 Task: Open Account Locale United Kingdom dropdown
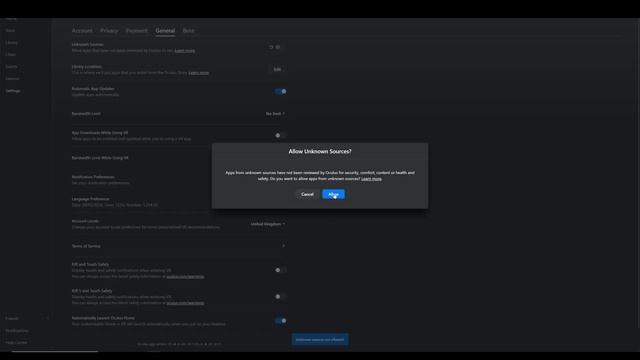pyautogui.click(x=268, y=224)
